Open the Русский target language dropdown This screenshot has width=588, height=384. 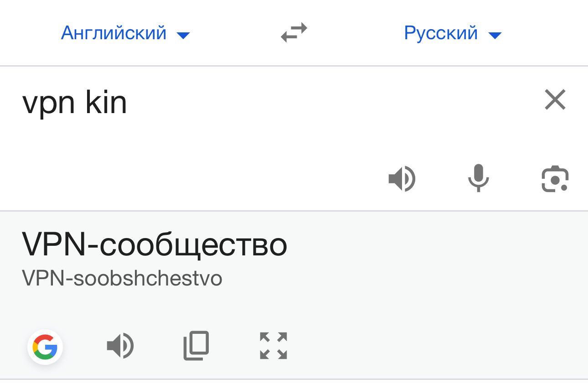453,33
